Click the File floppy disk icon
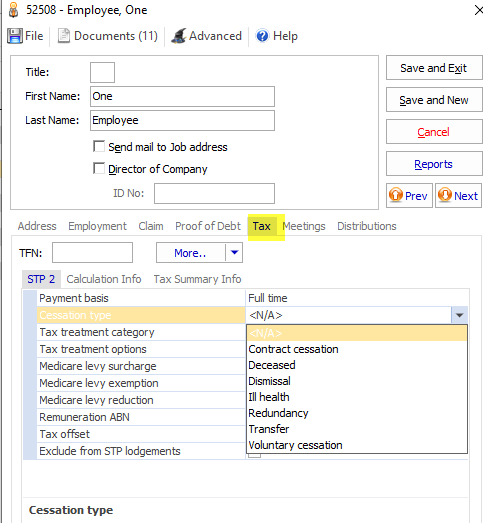 [15, 36]
